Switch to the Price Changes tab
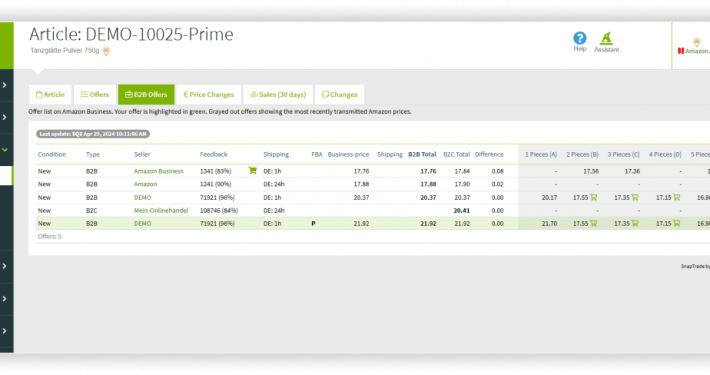The image size is (710, 375). (208, 95)
